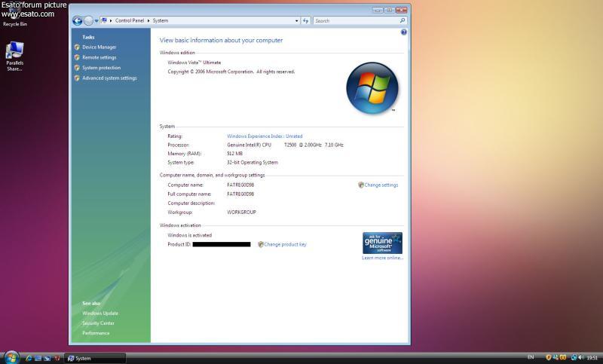Open the network tray icon

coord(574,357)
